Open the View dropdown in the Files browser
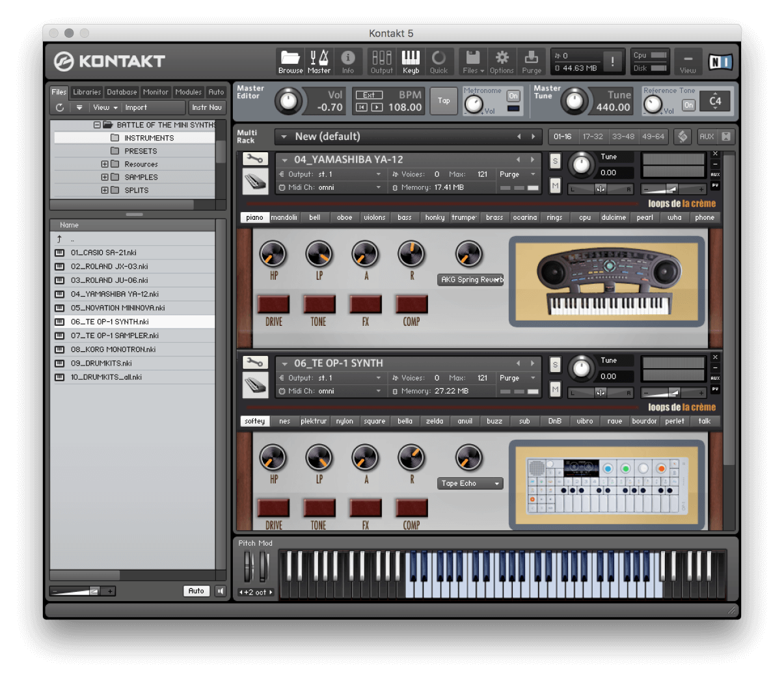The height and width of the screenshot is (681, 784). click(105, 107)
